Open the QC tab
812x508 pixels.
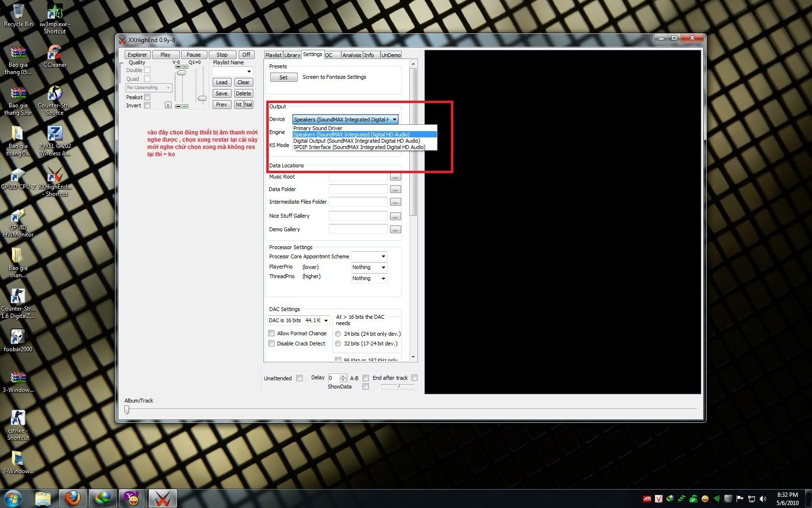(332, 55)
